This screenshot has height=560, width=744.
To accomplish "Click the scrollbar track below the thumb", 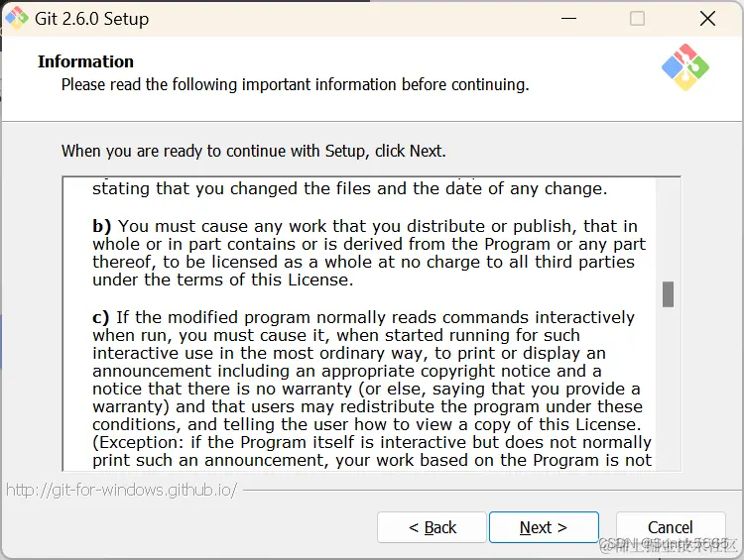I will (x=668, y=389).
